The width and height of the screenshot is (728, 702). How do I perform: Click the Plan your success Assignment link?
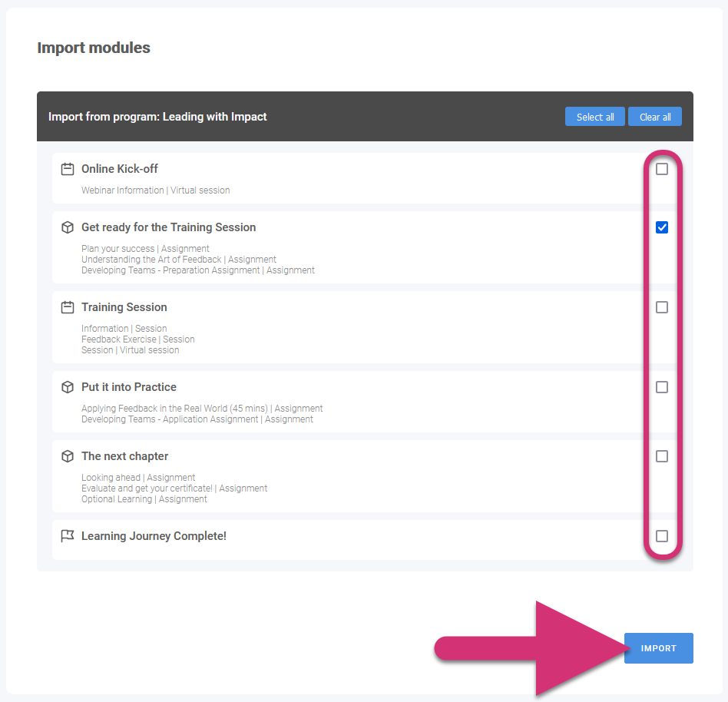145,248
